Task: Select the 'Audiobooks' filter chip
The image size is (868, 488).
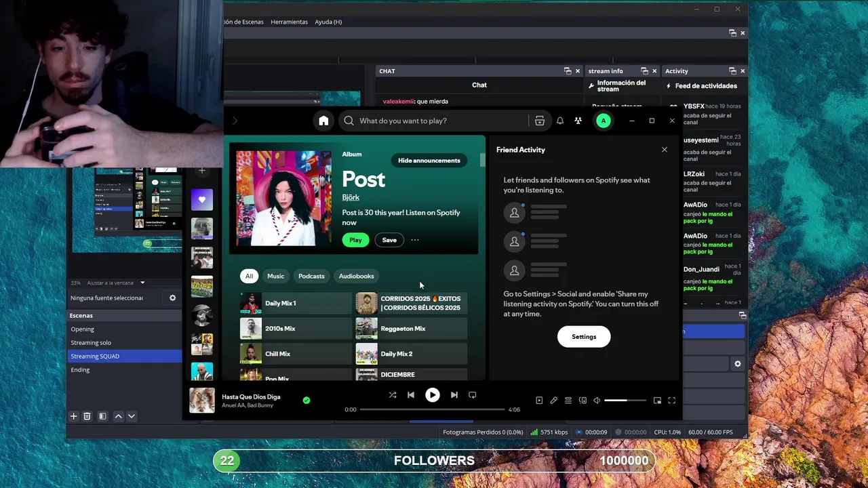Action: pyautogui.click(x=356, y=276)
